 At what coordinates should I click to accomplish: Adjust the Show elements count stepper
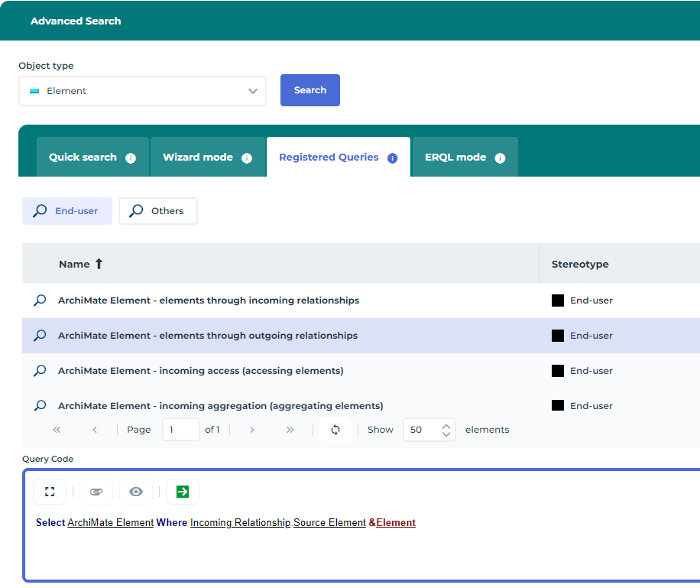point(446,430)
